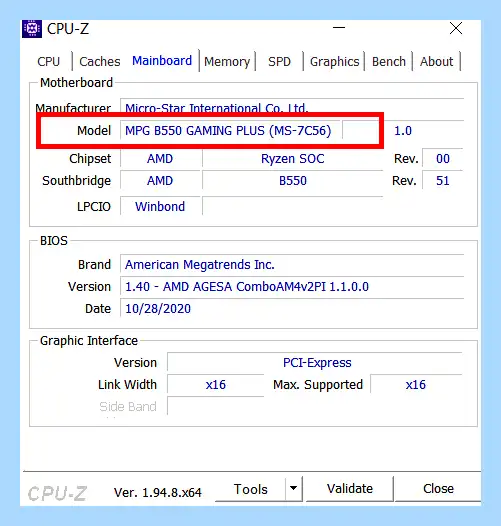This screenshot has height=526, width=501.
Task: Click the version text Ver. 1.94.8.x64
Action: 158,492
